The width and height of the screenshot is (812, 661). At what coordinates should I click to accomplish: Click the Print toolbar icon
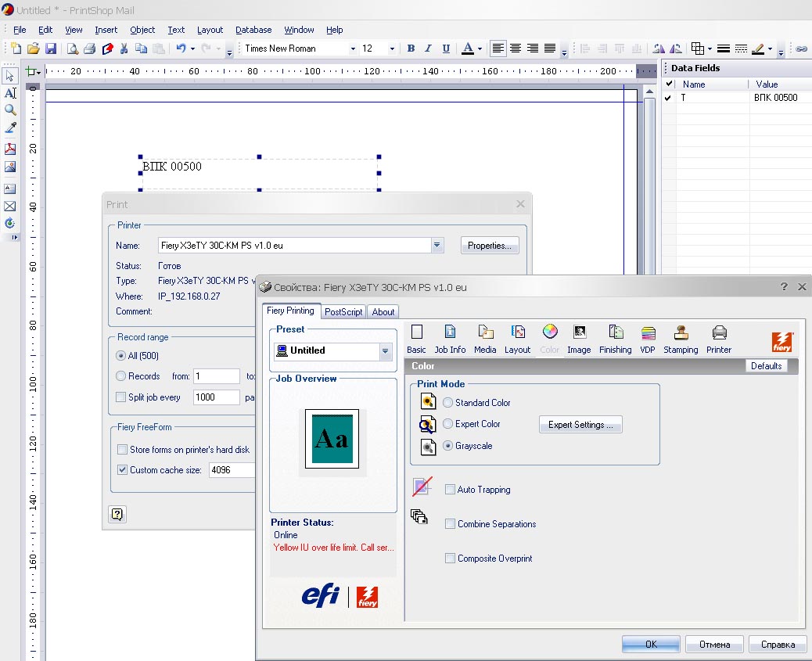90,48
